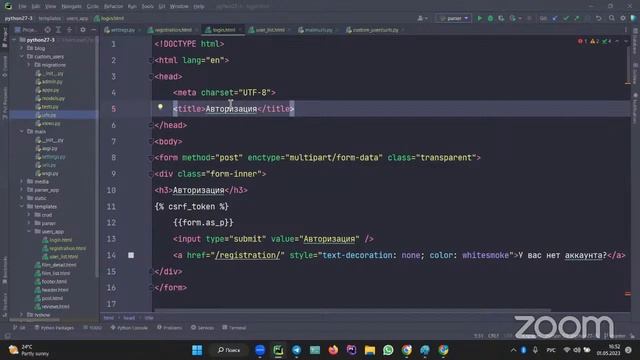Click the yellow lightbulb intention icon on line 5

[x=160, y=107]
